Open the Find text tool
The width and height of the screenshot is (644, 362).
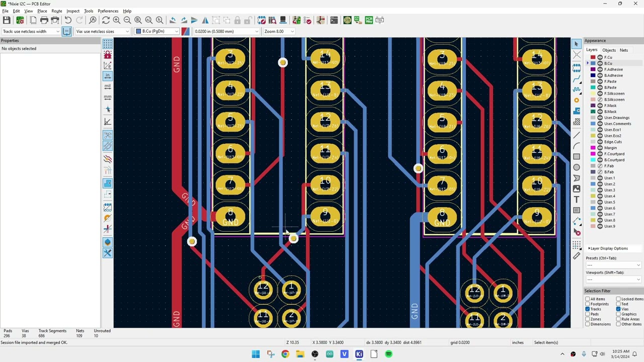tap(93, 20)
